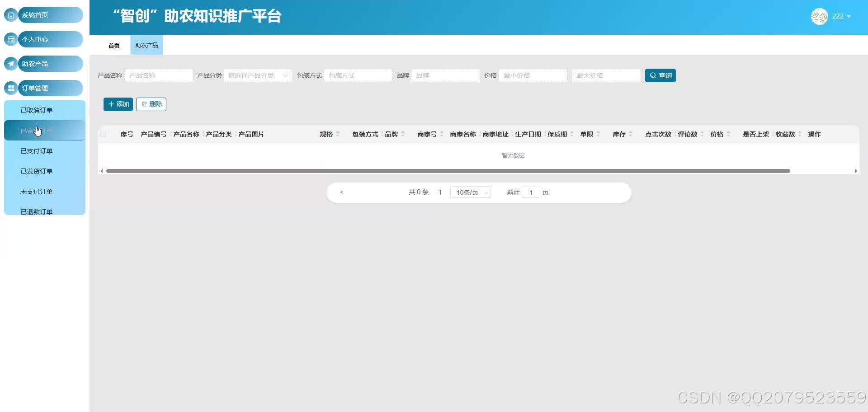Viewport: 868px width, 412px height.
Task: Click the scroll-left arrow of the table
Action: (x=102, y=171)
